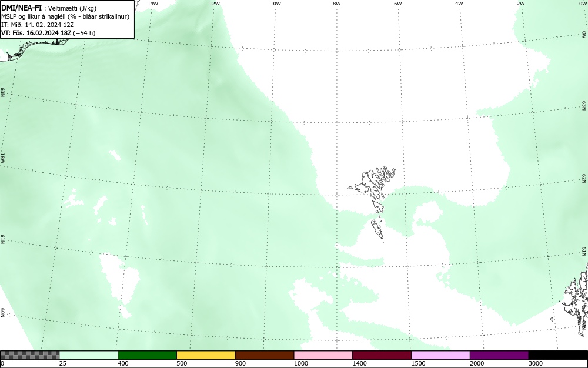Click the rotated "60N" latitude label
The height and width of the screenshot is (368, 588).
pyautogui.click(x=2, y=313)
